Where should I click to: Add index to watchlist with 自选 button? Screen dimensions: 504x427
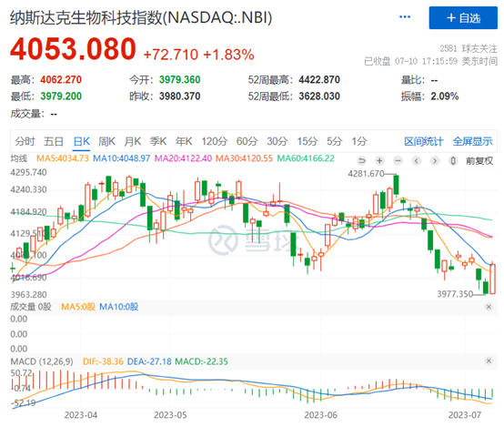463,17
